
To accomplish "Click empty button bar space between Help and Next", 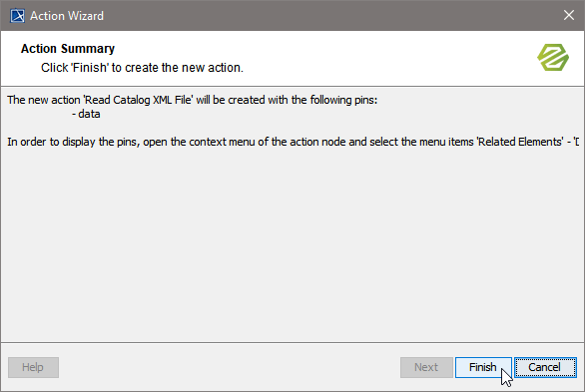I will click(229, 367).
